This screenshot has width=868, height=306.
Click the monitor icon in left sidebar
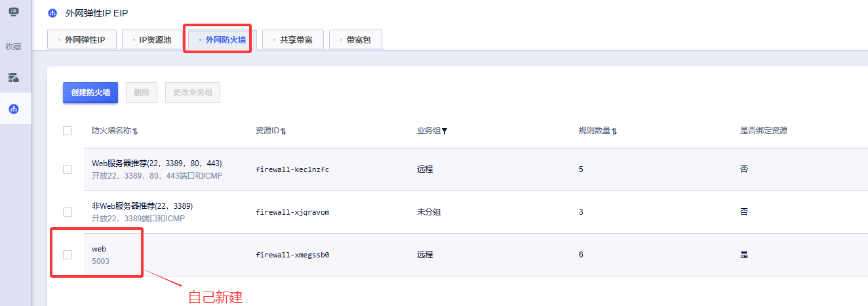pos(14,11)
